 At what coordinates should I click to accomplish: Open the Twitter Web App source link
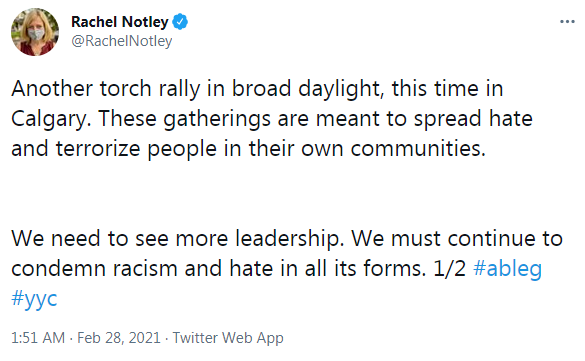(x=228, y=338)
